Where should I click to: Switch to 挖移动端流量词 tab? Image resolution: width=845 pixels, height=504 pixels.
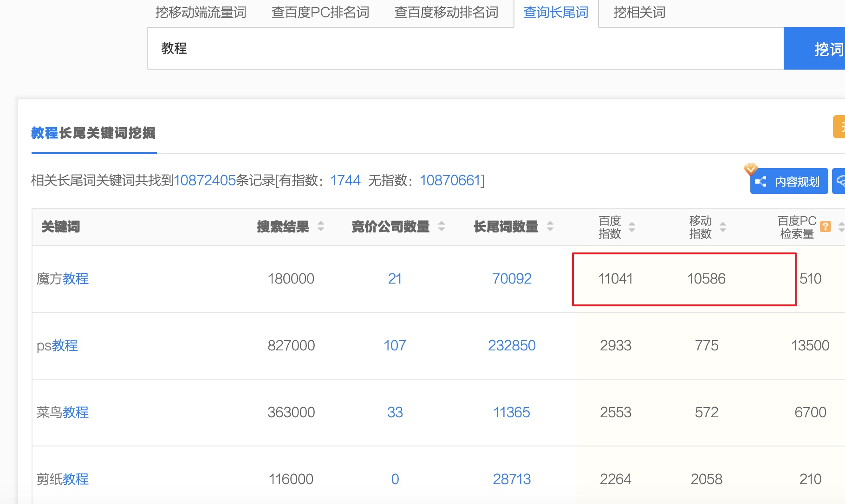(201, 13)
